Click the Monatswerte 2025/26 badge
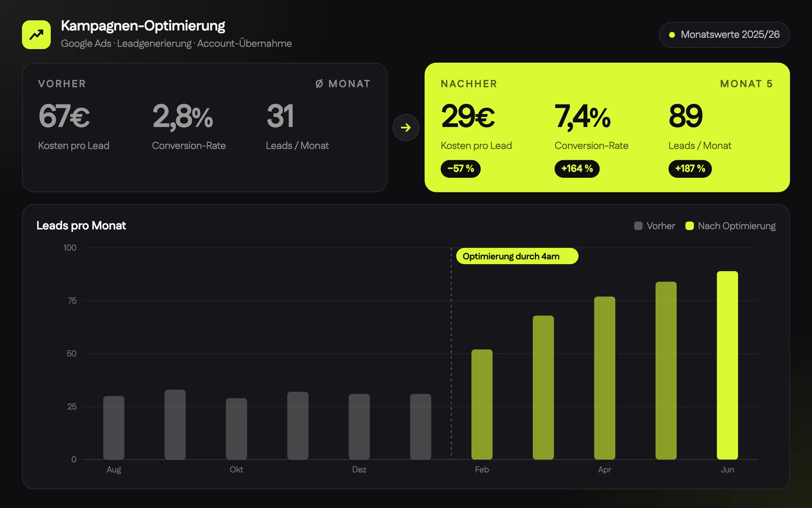The width and height of the screenshot is (812, 508). (x=724, y=35)
